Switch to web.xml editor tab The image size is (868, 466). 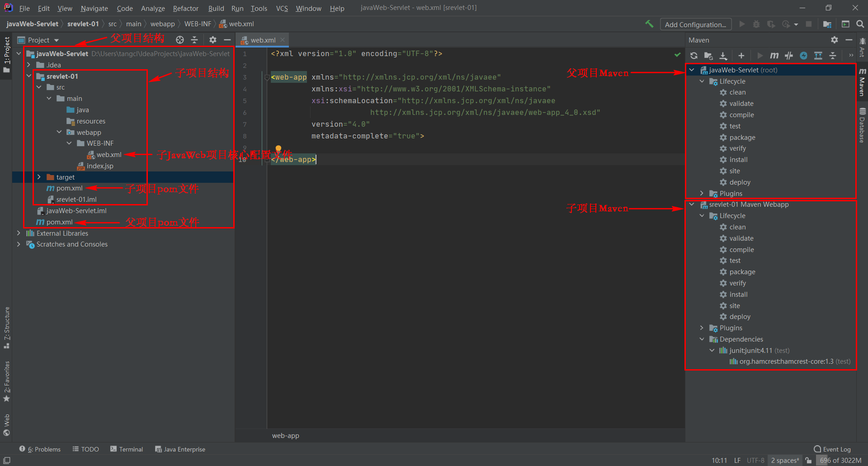(263, 40)
